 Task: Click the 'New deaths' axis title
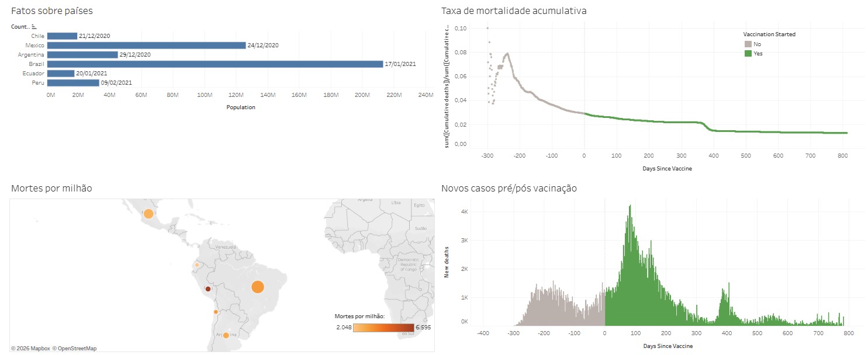(447, 263)
